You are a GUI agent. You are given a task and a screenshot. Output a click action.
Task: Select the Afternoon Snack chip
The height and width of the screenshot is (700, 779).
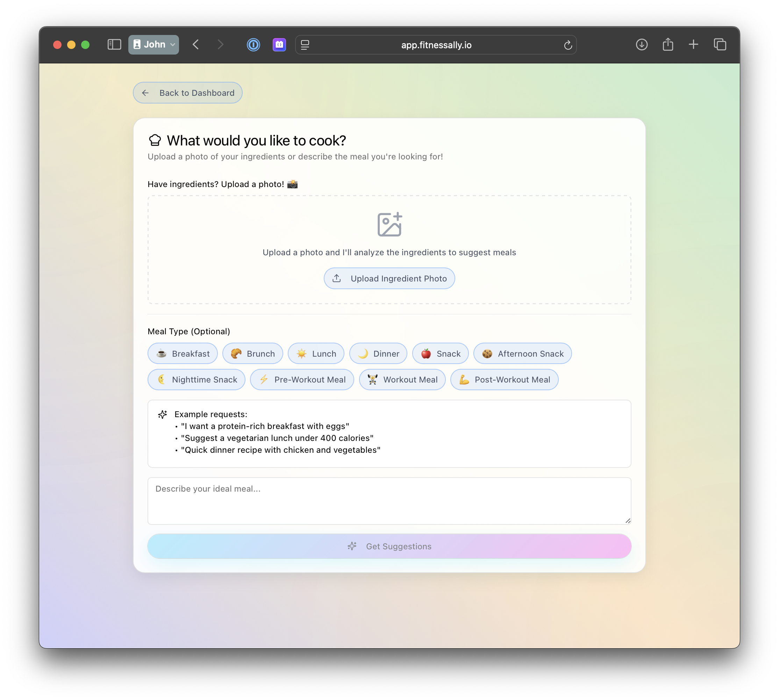(522, 353)
